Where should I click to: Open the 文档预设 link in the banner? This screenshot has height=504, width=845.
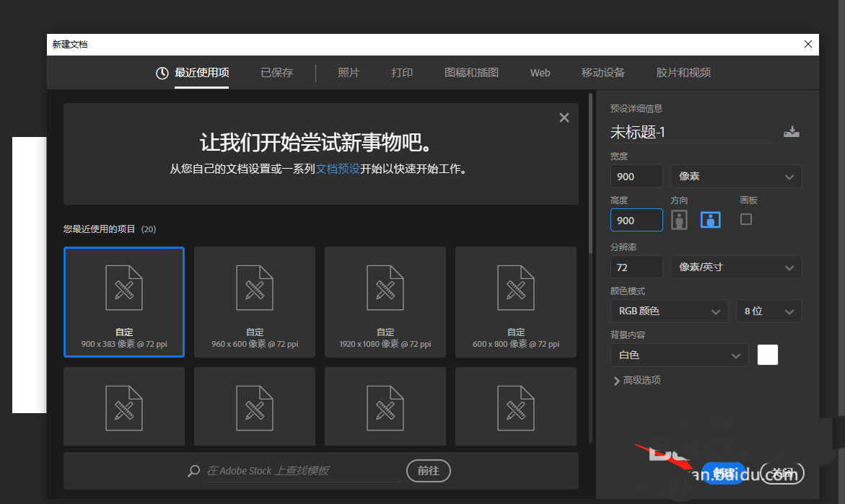click(339, 169)
